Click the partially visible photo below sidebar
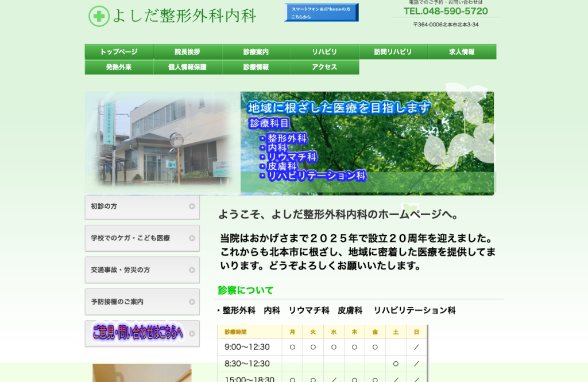Screen dimensions: 588x382 142,373
